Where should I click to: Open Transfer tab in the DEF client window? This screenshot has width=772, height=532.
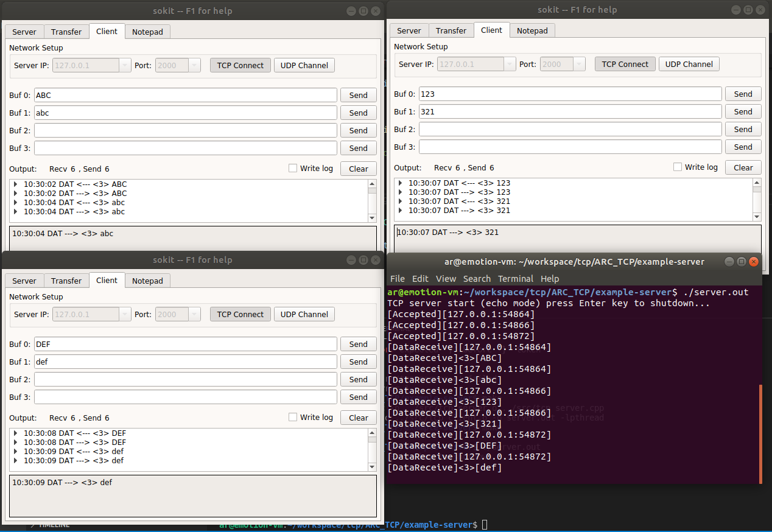(66, 281)
